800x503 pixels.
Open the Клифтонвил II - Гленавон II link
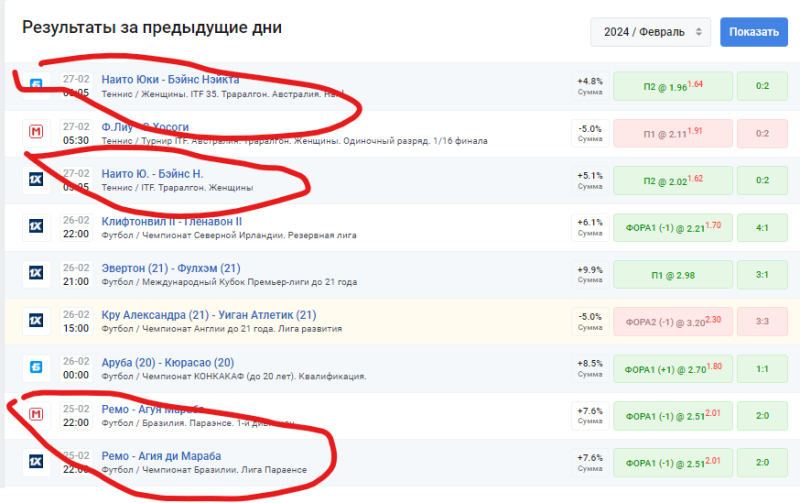pos(172,221)
